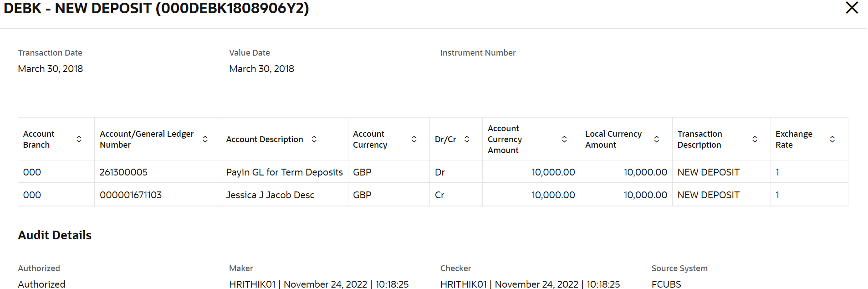The height and width of the screenshot is (289, 868).
Task: Click the Maker HRITHIK01 audit value
Action: (319, 284)
